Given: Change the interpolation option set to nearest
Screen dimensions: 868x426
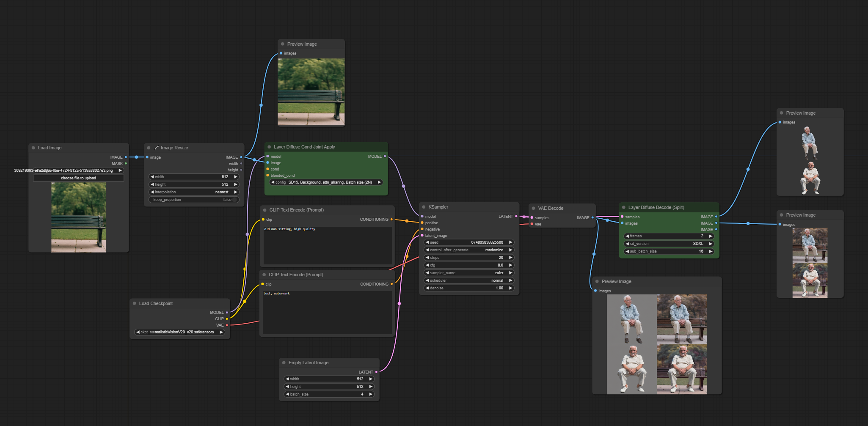Looking at the screenshot, I should (194, 192).
